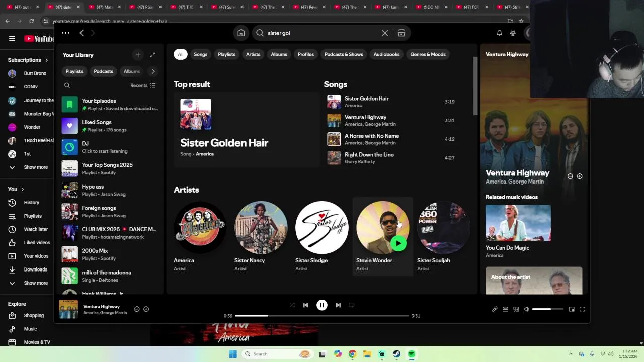Open Liked Songs playlist
This screenshot has width=644, height=362.
[111, 126]
